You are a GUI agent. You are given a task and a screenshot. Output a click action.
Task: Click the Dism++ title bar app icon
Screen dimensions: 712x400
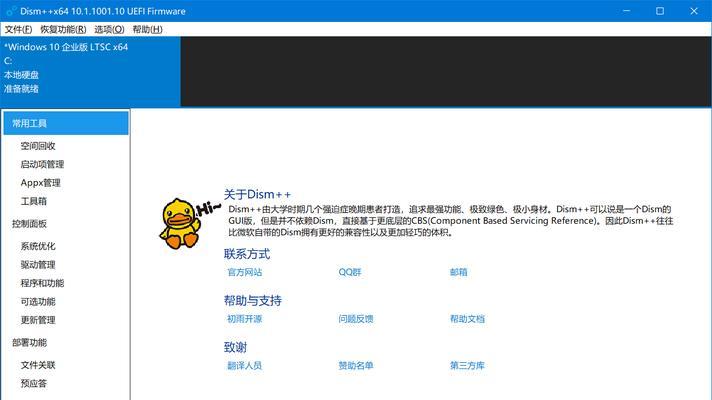[x=11, y=11]
